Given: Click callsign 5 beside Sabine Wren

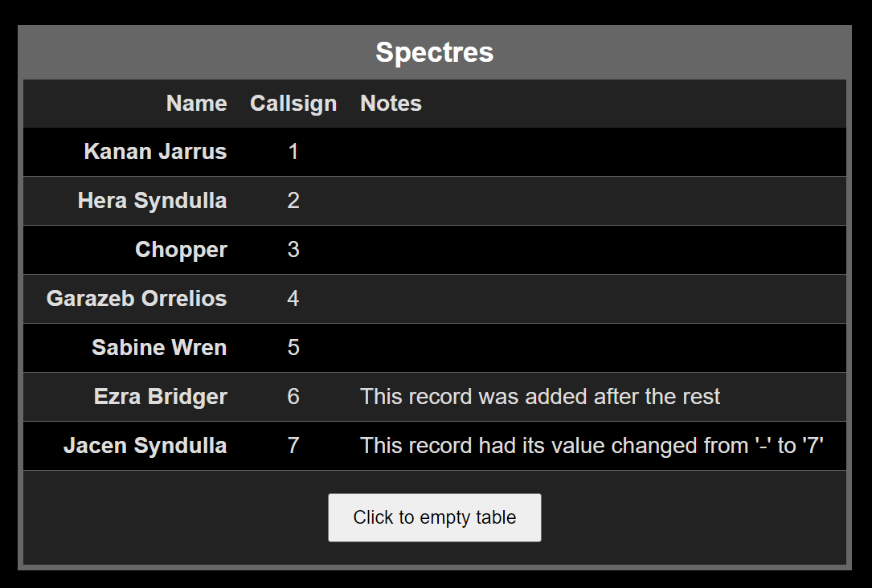Looking at the screenshot, I should click(x=293, y=348).
